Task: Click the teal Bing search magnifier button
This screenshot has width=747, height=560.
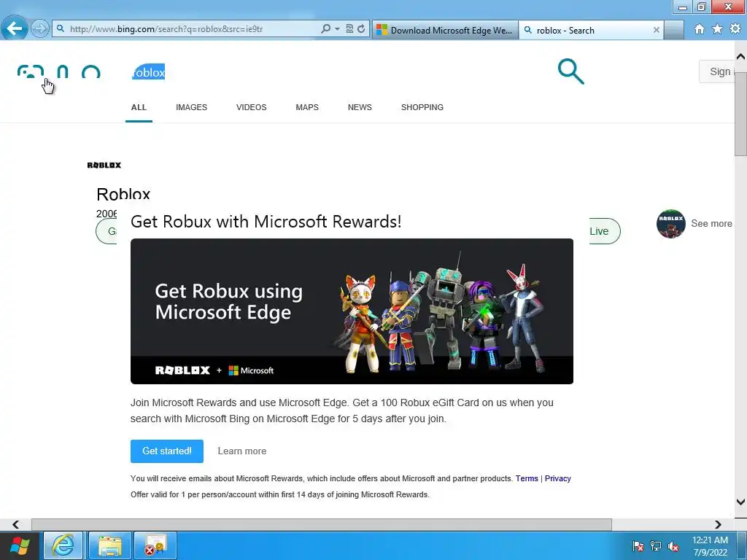Action: [570, 71]
